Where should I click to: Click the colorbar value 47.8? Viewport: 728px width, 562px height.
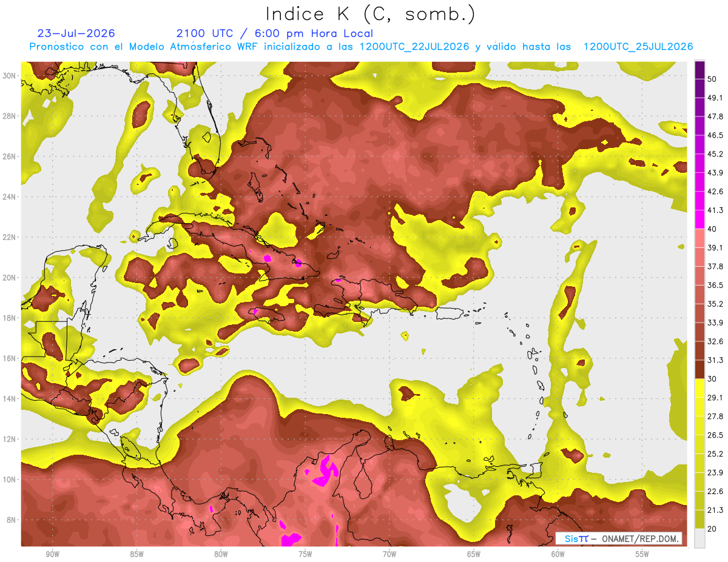tap(715, 116)
